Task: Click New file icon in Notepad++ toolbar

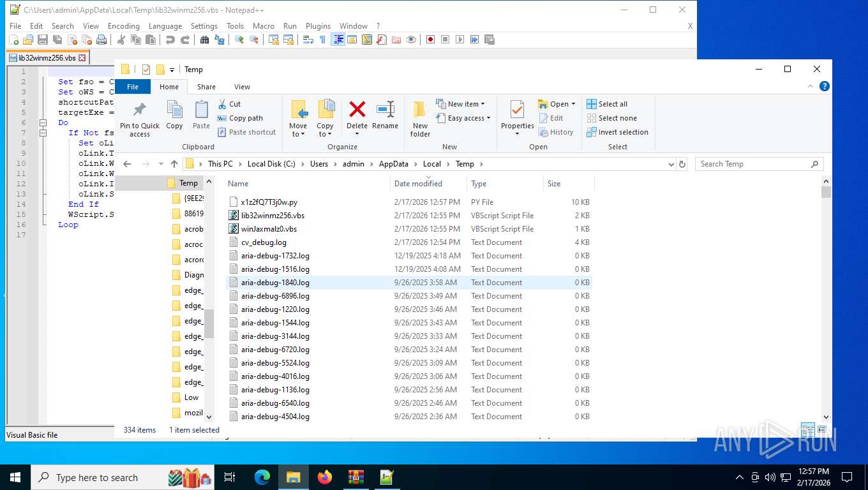Action: click(x=13, y=40)
